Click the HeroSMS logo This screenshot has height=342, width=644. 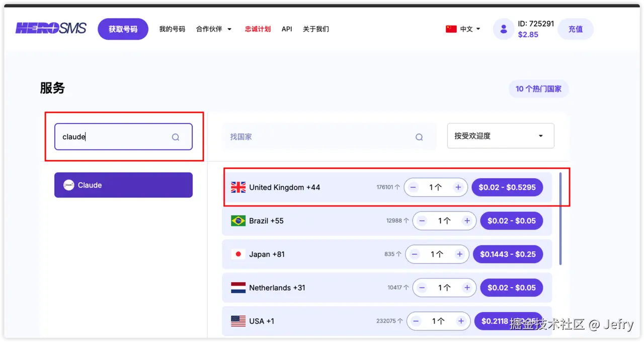tap(51, 28)
